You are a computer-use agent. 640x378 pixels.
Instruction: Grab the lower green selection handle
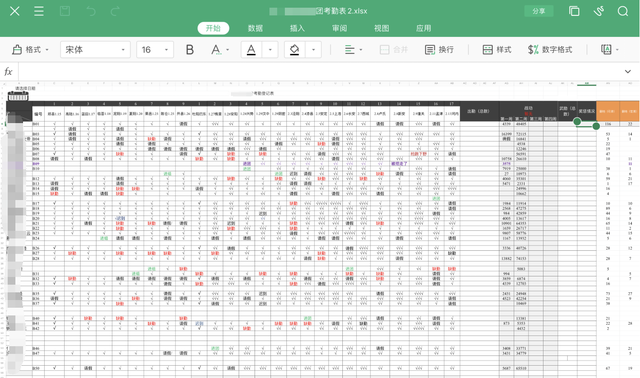(596, 126)
